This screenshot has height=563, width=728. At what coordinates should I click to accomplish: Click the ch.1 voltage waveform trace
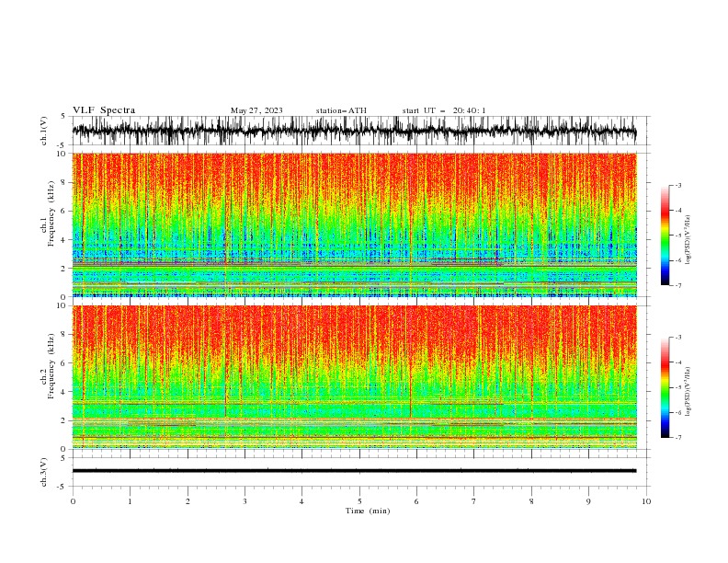click(x=355, y=131)
